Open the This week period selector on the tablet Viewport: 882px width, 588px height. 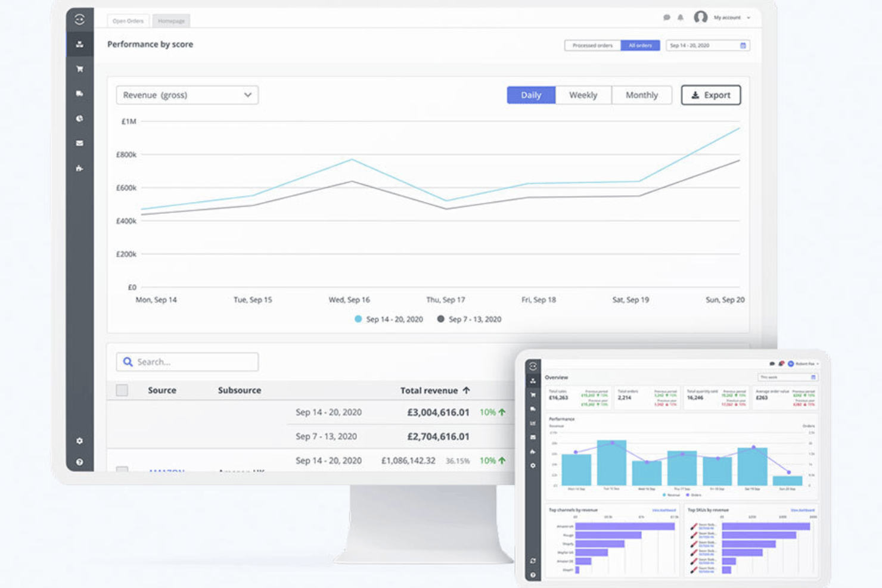(787, 377)
